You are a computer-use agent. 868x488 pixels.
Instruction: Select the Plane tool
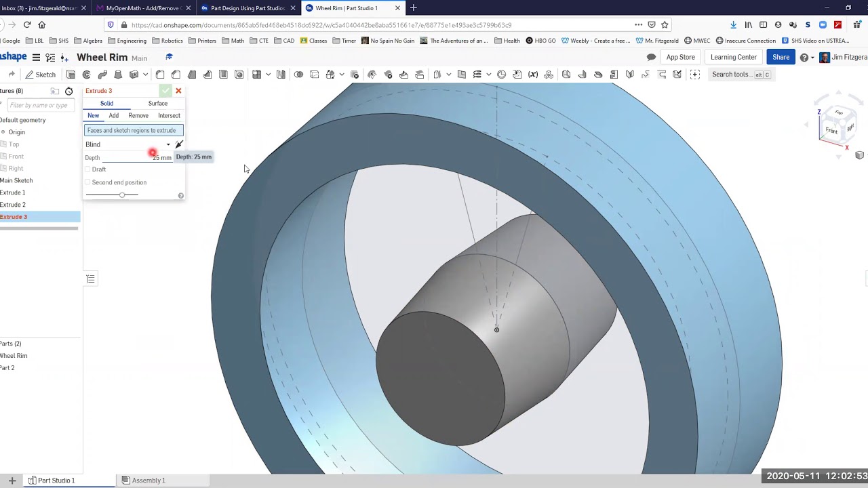tap(462, 75)
